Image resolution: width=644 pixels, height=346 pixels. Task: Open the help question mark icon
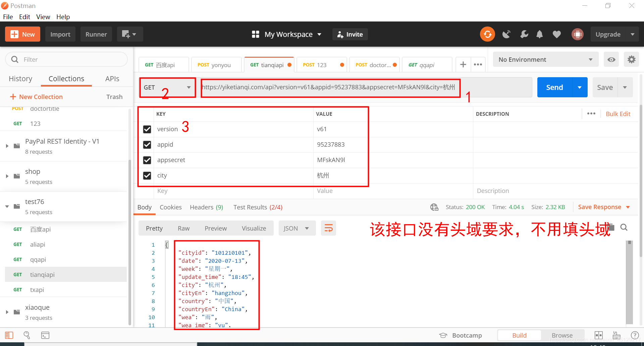635,335
